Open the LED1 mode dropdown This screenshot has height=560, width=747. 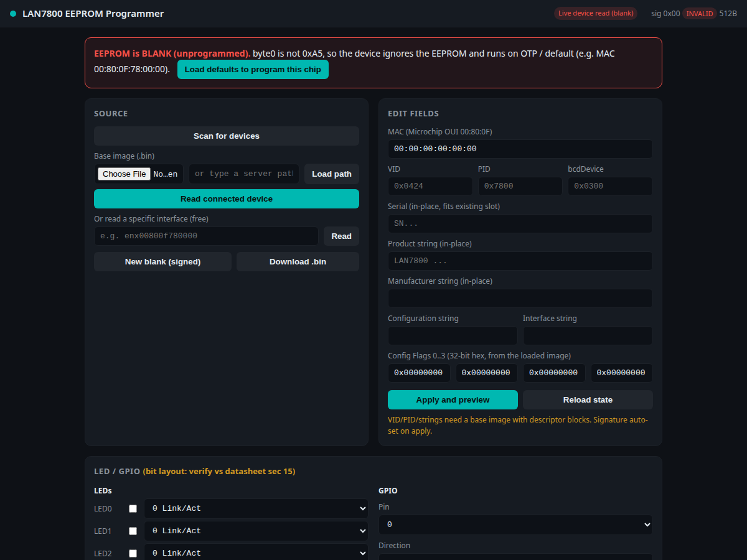tap(256, 531)
